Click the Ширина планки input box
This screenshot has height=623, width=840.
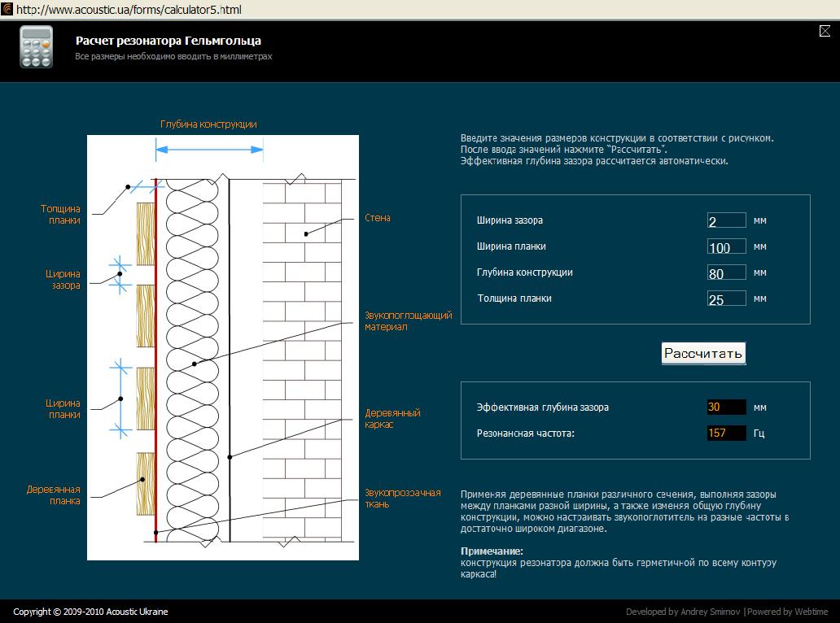click(x=726, y=246)
